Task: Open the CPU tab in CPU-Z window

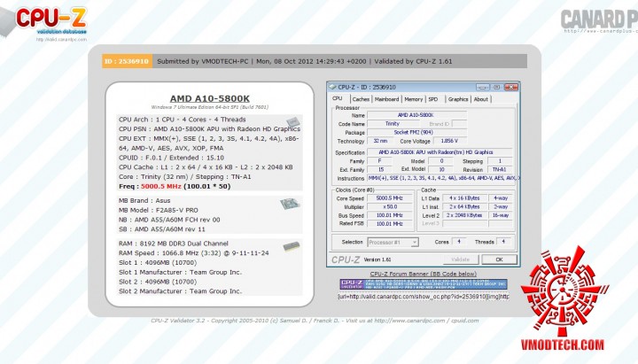Action: [x=338, y=99]
